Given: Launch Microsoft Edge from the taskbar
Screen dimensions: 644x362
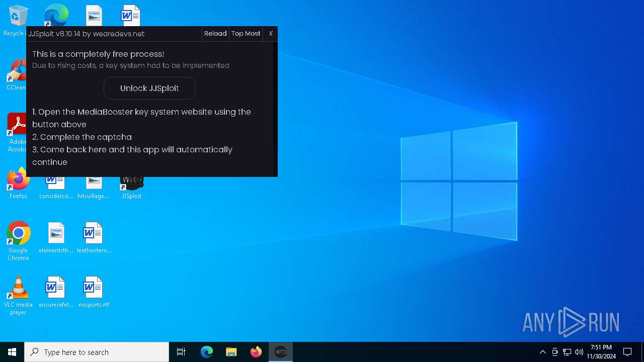Looking at the screenshot, I should [207, 352].
